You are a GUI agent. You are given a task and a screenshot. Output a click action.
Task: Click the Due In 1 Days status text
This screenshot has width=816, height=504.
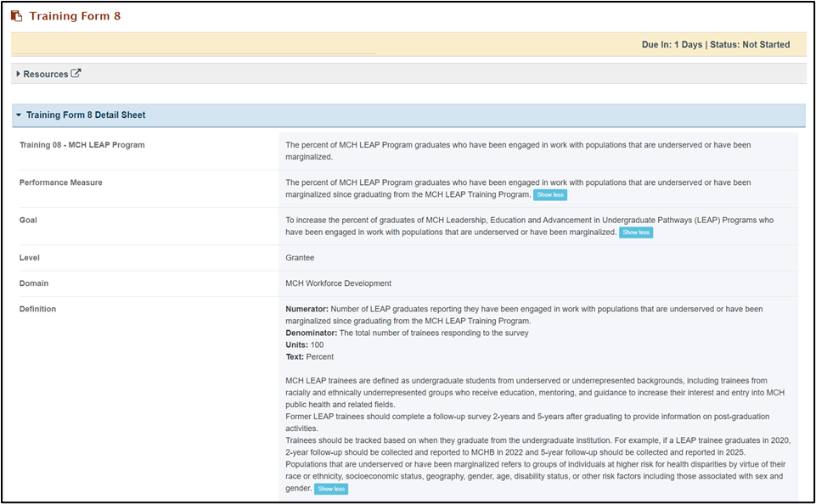[x=716, y=45]
